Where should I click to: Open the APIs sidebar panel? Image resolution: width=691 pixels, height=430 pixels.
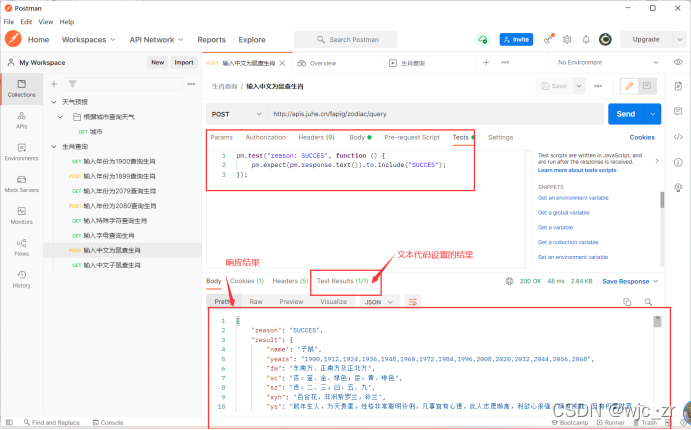click(22, 120)
